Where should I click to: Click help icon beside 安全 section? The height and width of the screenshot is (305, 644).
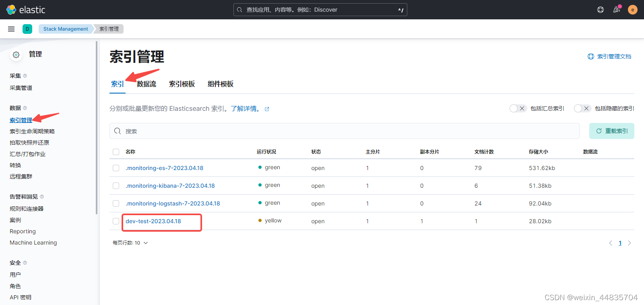click(25, 263)
